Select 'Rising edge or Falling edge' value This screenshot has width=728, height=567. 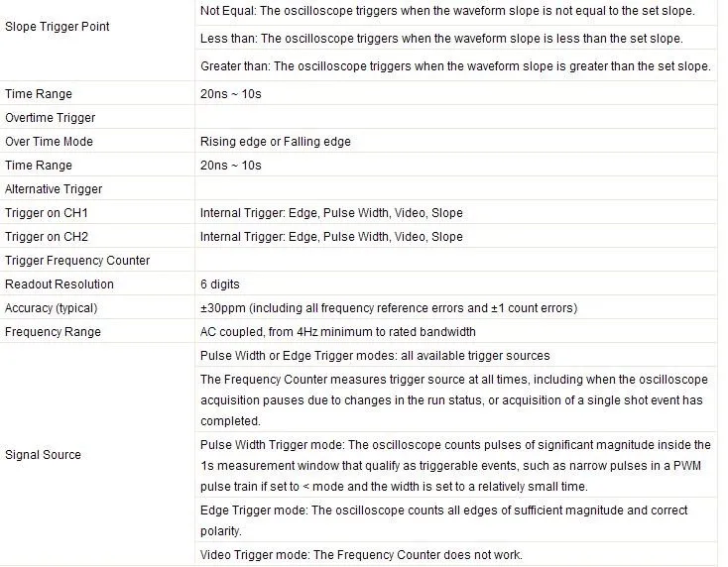[x=276, y=142]
